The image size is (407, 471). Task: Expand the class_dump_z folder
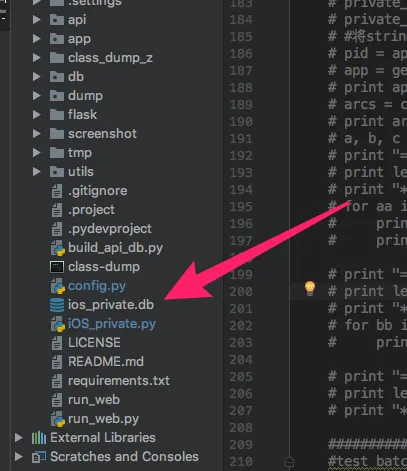point(36,58)
